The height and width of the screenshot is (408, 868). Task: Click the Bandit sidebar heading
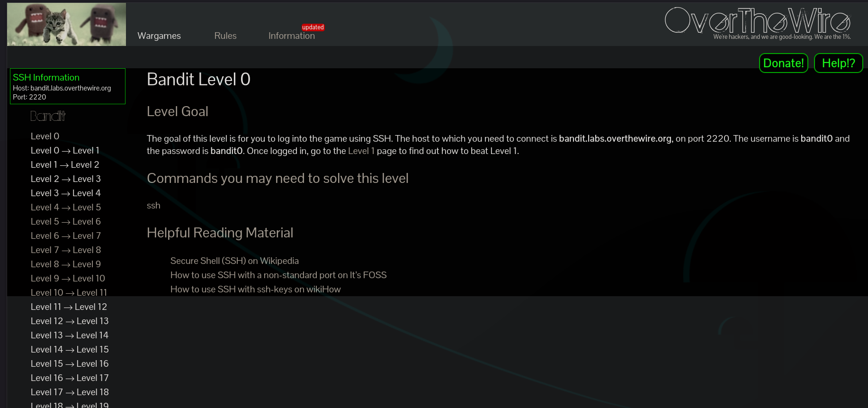(x=48, y=116)
